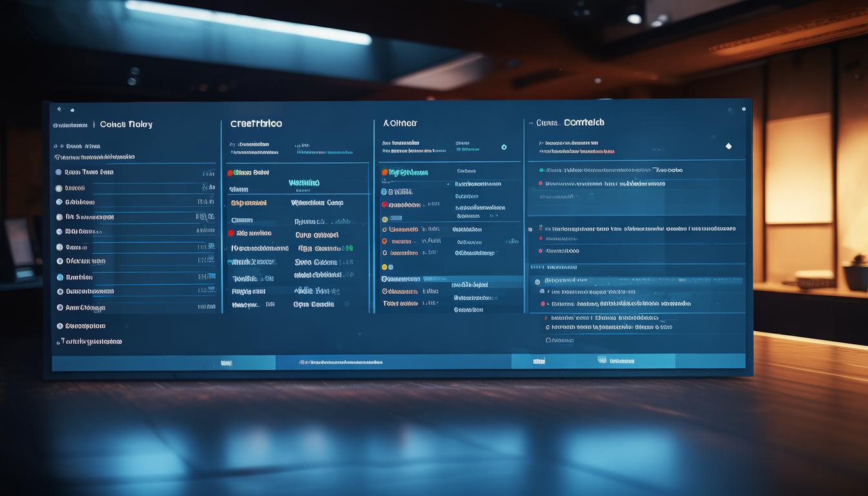Click the orange icon on the third panel's first row
This screenshot has width=868, height=496.
click(384, 172)
